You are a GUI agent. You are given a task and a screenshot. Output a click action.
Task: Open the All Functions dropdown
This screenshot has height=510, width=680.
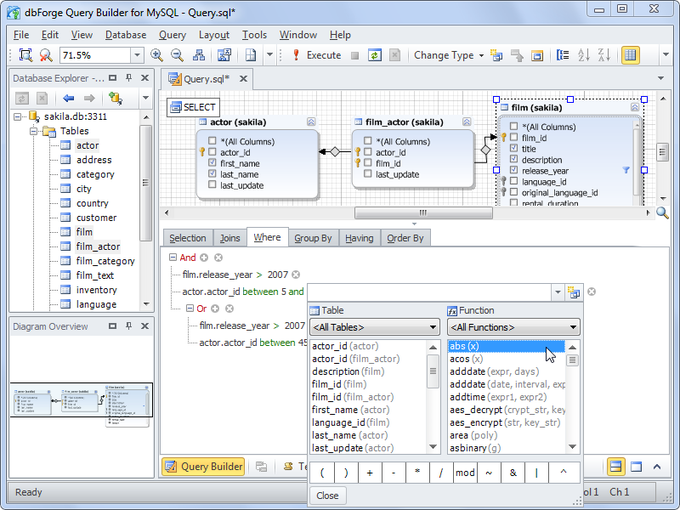coord(513,327)
